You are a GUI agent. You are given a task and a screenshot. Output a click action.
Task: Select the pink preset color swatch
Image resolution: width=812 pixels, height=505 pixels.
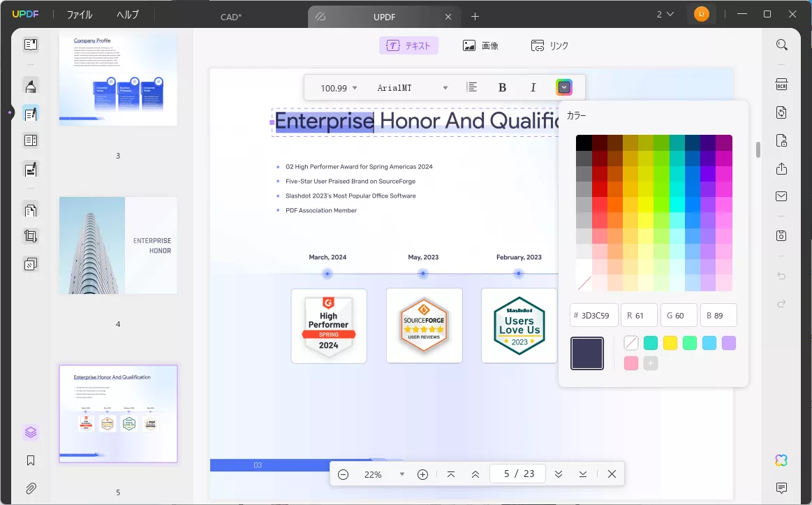click(630, 363)
